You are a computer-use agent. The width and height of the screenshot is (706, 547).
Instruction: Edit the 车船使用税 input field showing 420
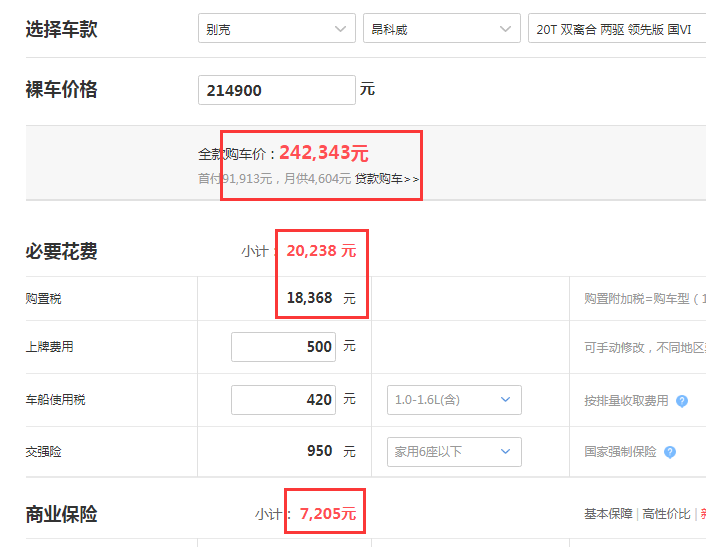pos(283,399)
